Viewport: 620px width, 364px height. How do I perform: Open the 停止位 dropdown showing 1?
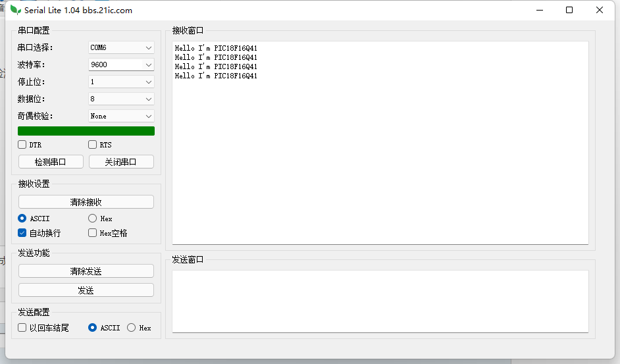(x=121, y=82)
